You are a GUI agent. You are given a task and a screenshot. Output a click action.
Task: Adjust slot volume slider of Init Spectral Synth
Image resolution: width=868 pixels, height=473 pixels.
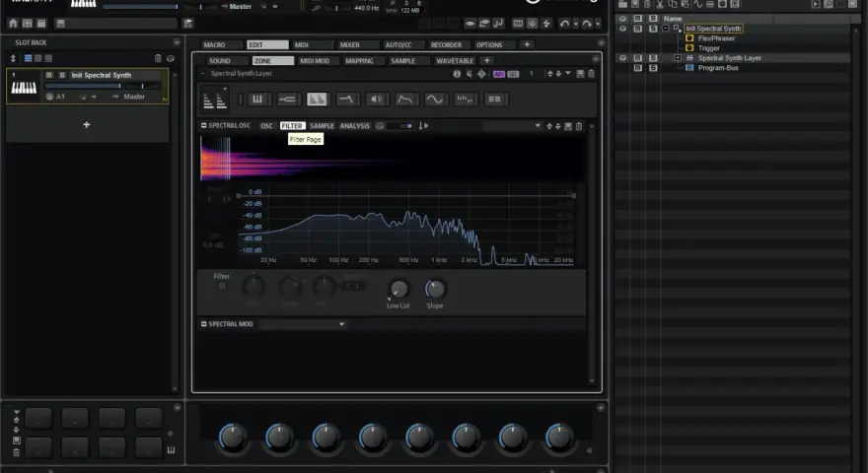(x=83, y=86)
